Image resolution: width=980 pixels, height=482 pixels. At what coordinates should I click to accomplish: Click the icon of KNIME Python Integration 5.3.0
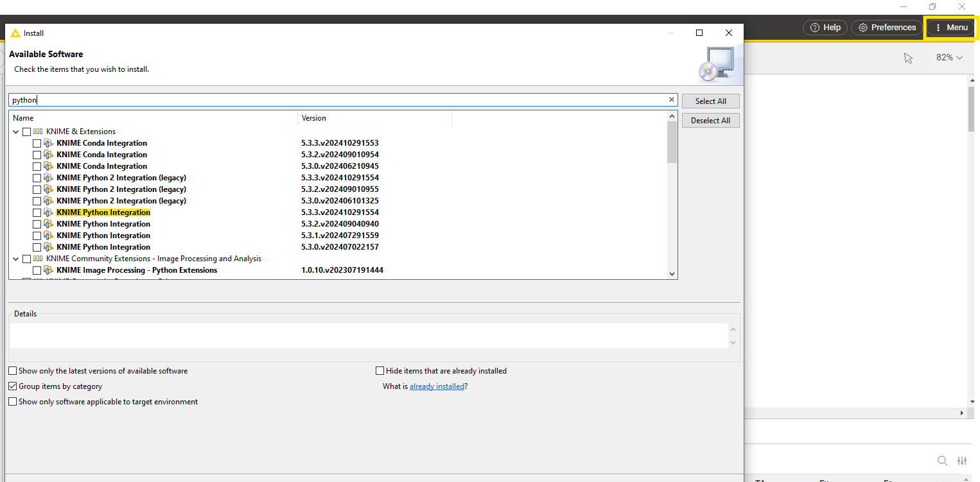tap(48, 247)
